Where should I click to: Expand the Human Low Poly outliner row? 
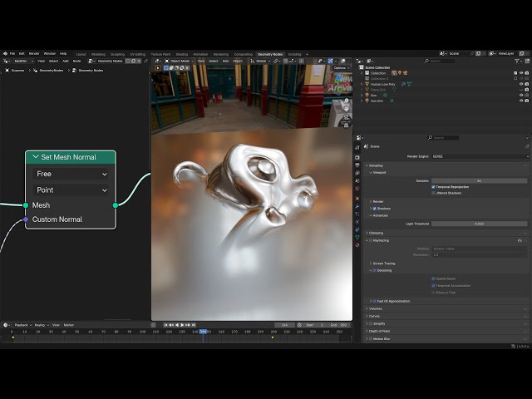(x=362, y=84)
